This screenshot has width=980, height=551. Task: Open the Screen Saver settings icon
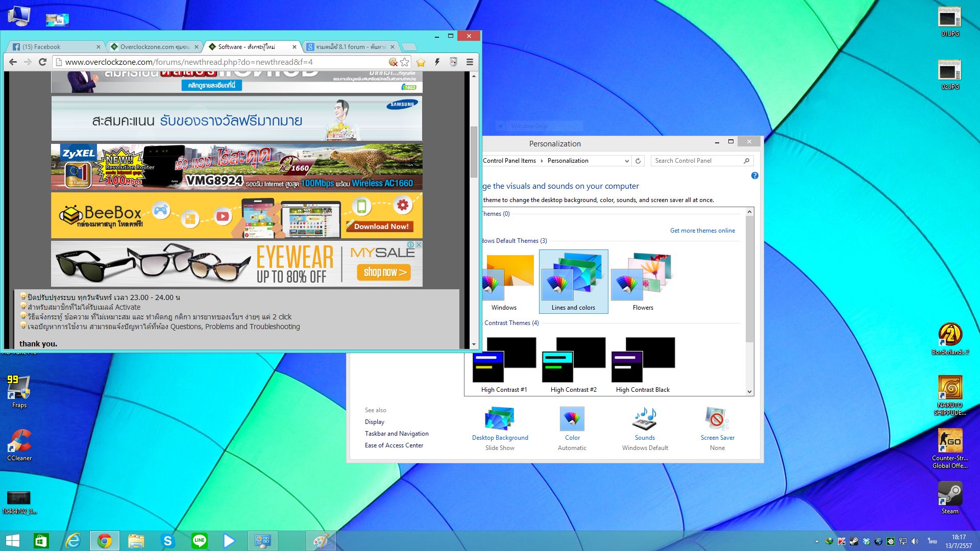[x=717, y=419]
